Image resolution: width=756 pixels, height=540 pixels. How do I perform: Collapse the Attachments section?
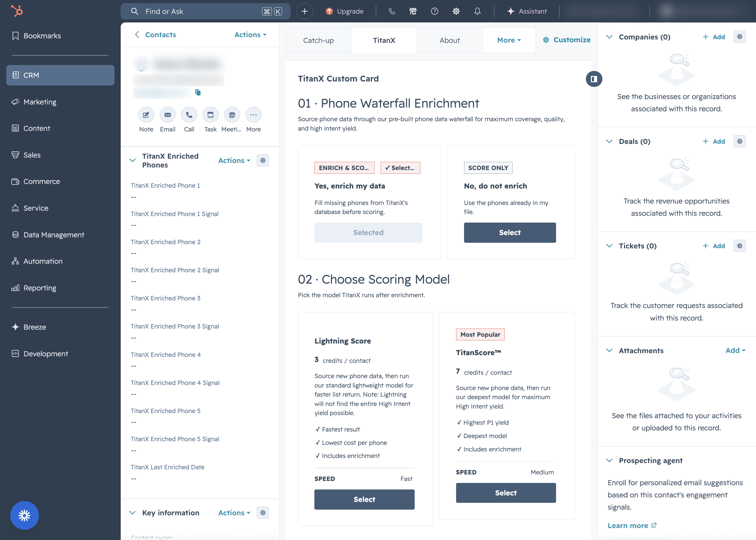click(609, 350)
